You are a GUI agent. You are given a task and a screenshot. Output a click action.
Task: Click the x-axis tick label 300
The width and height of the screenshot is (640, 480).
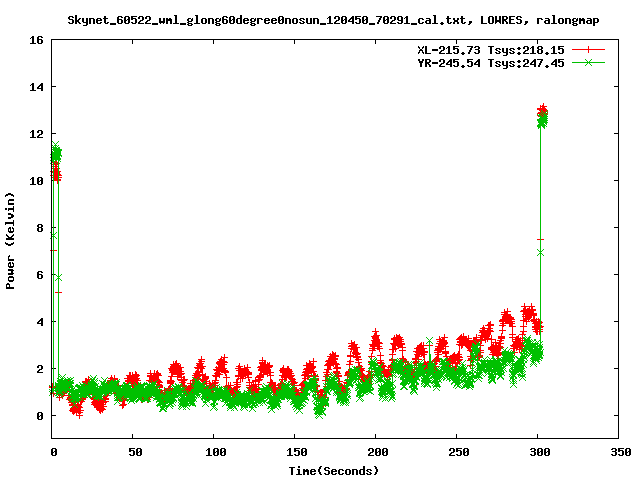[540, 452]
